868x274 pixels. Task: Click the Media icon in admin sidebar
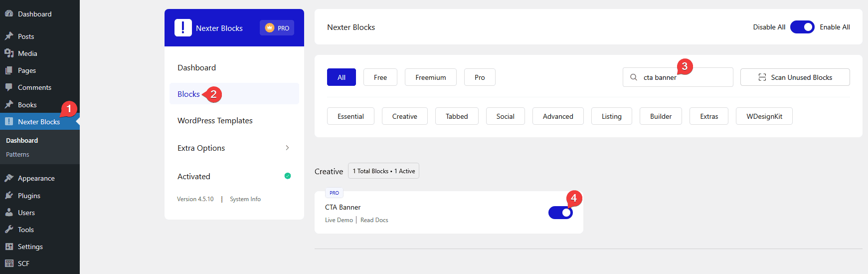[9, 53]
